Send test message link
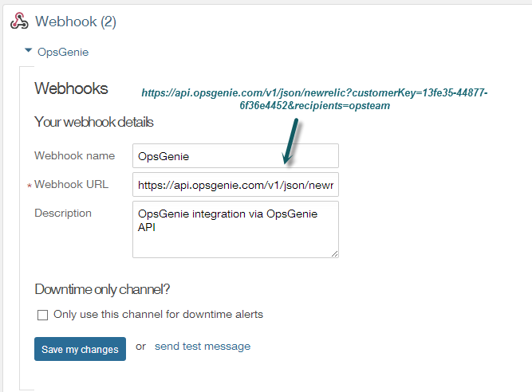 tap(203, 347)
